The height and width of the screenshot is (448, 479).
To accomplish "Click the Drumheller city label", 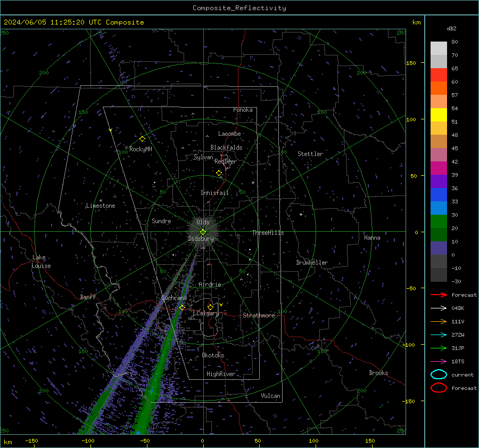I will point(312,263).
